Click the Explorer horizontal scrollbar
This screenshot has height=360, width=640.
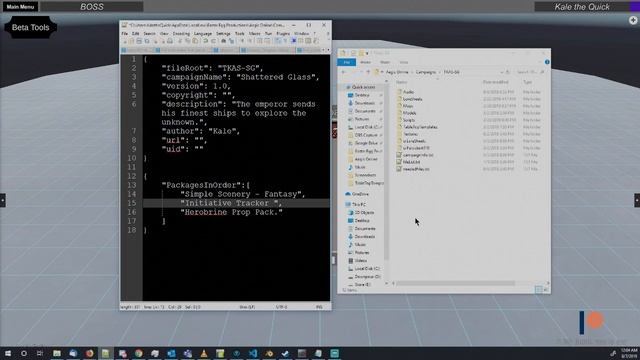tap(456, 283)
